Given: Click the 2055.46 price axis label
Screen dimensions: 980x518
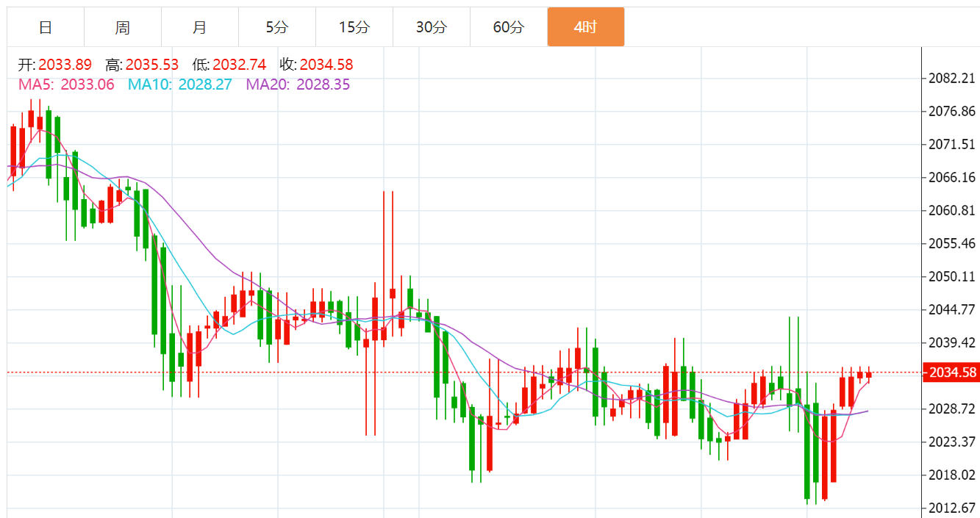Looking at the screenshot, I should [x=953, y=243].
